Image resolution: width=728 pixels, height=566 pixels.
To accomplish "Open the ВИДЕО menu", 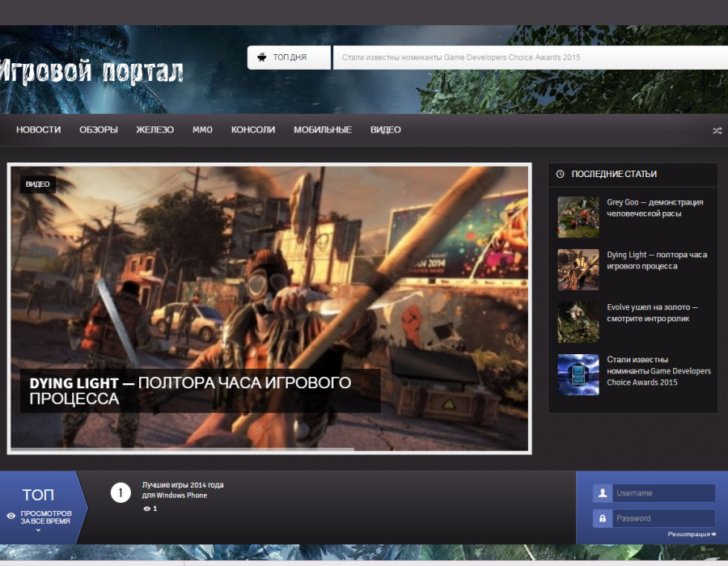I will tap(385, 130).
